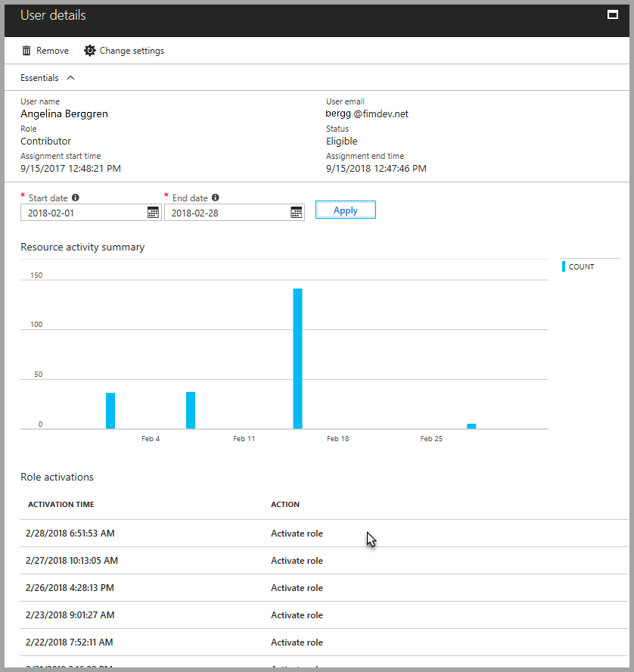Screen dimensions: 634x672
Task: Click the Remove command label
Action: (x=52, y=51)
